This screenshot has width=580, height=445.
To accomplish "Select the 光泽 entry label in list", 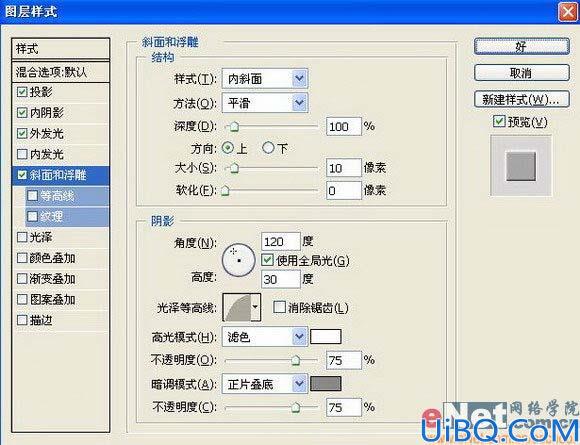I will tap(41, 237).
